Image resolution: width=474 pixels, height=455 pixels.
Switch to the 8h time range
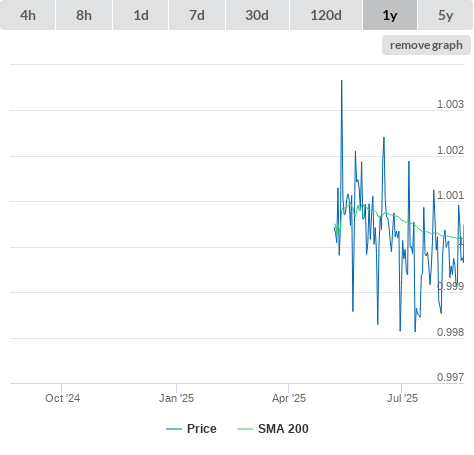(84, 15)
